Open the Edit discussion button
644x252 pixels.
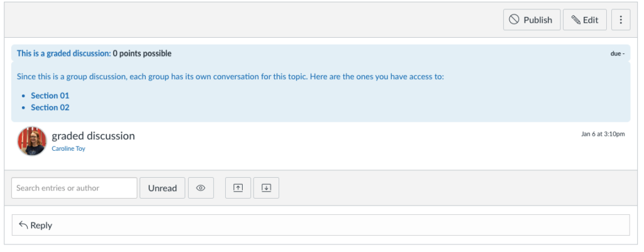tap(584, 19)
